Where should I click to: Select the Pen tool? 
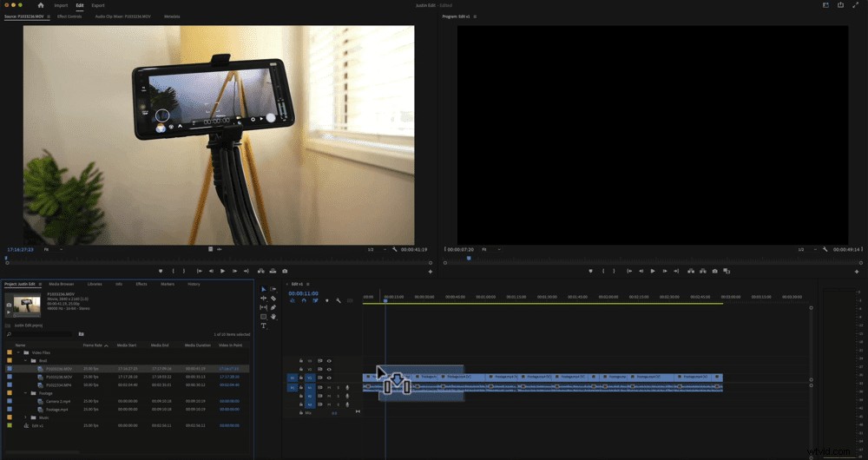273,307
